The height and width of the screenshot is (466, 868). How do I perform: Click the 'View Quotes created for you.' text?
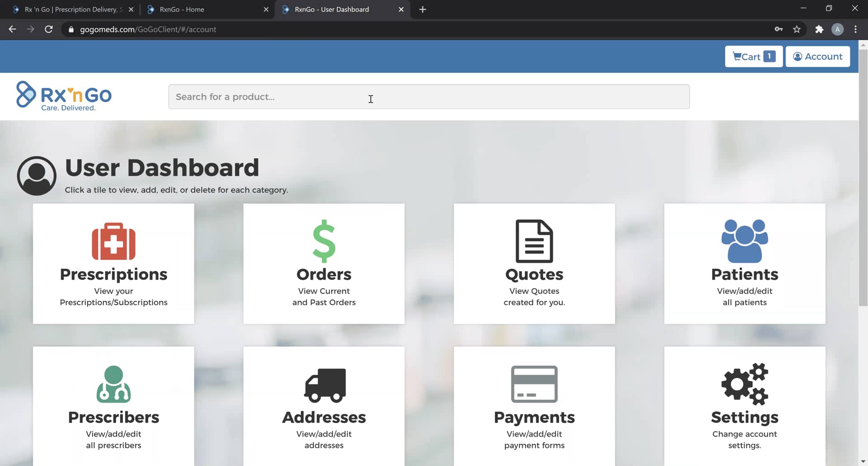click(534, 297)
